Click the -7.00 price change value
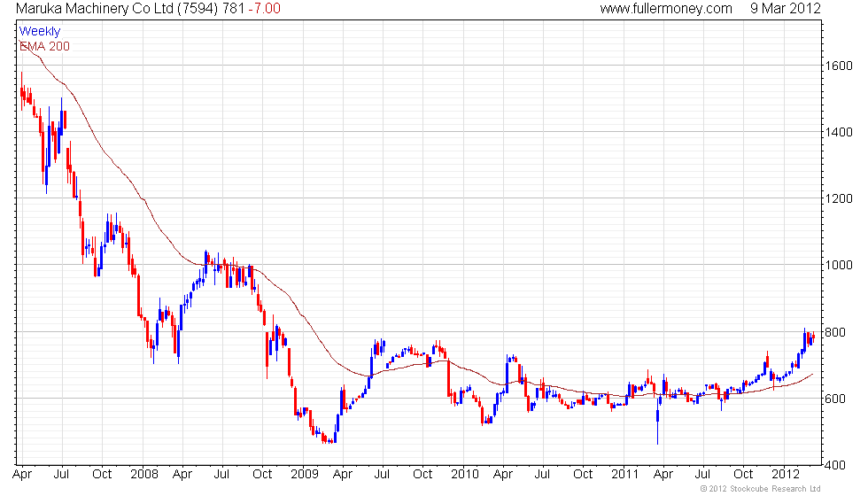This screenshot has height=496, width=868. tap(265, 8)
